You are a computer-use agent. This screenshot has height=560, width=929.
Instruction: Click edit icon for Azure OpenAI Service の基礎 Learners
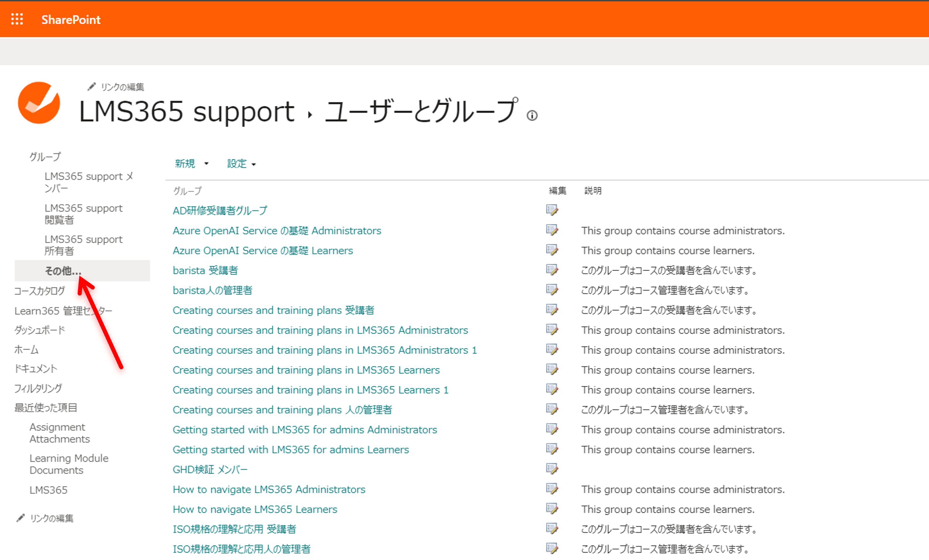pyautogui.click(x=552, y=250)
